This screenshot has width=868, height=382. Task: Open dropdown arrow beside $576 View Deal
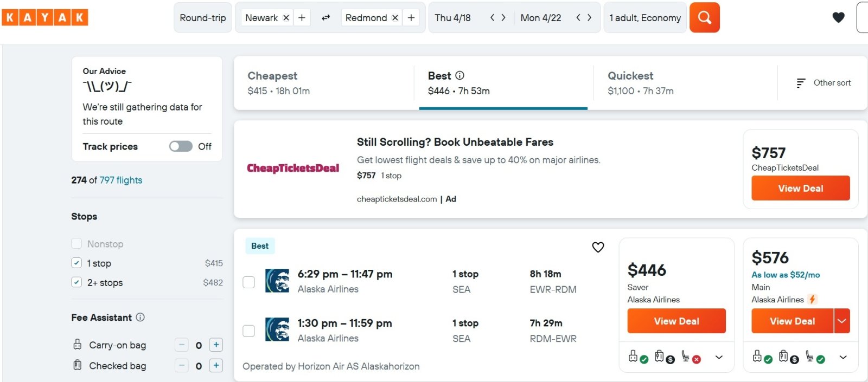[x=842, y=321]
